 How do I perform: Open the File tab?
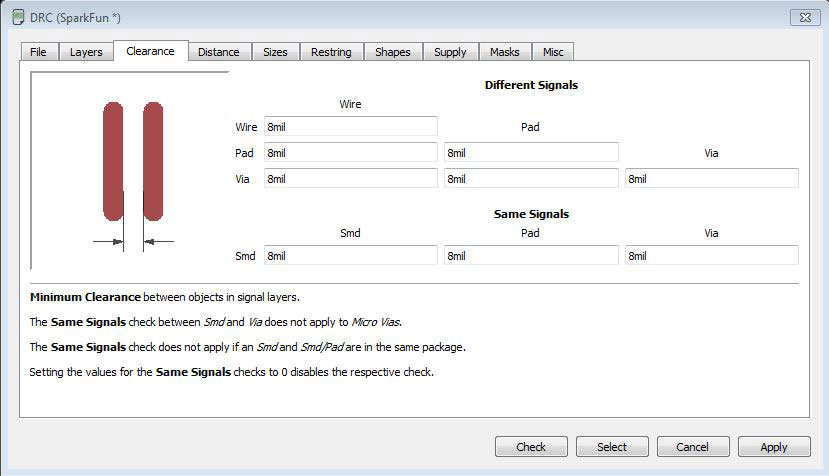click(39, 52)
